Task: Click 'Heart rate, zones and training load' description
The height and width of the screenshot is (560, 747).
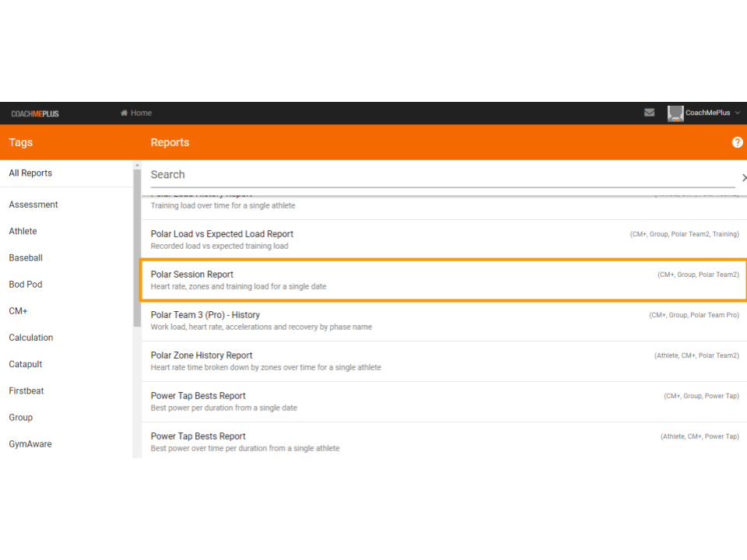Action: (x=239, y=286)
